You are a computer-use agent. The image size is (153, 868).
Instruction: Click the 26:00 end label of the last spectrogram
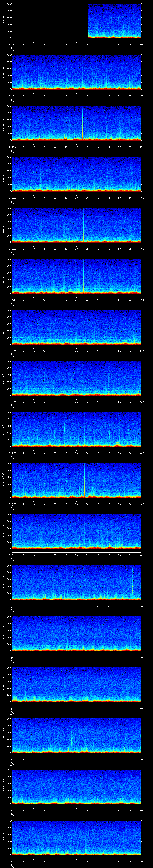141,861
